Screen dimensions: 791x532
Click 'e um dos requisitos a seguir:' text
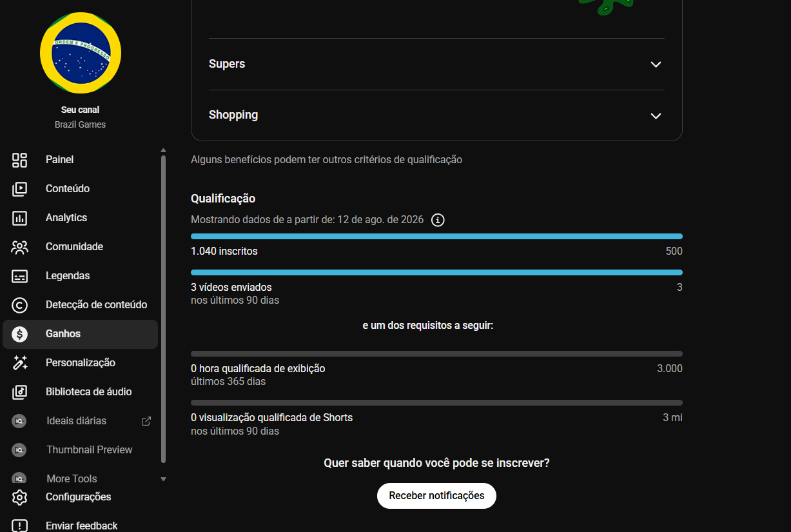pyautogui.click(x=428, y=326)
